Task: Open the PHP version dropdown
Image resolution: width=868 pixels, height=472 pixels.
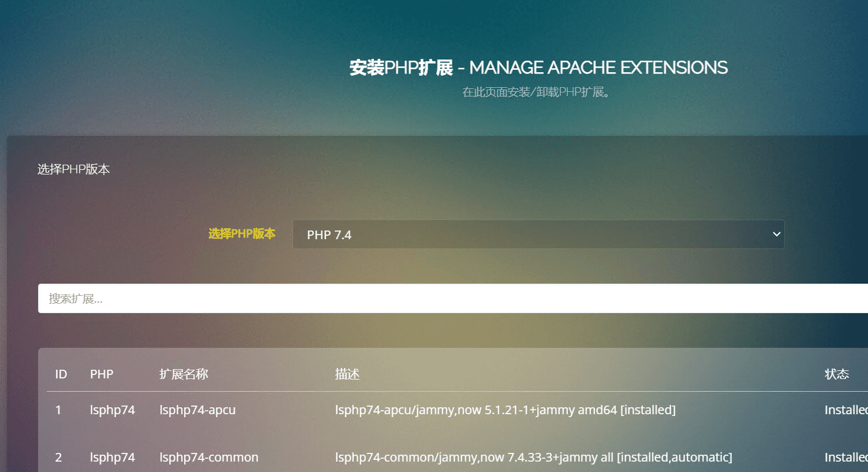Action: click(x=537, y=234)
